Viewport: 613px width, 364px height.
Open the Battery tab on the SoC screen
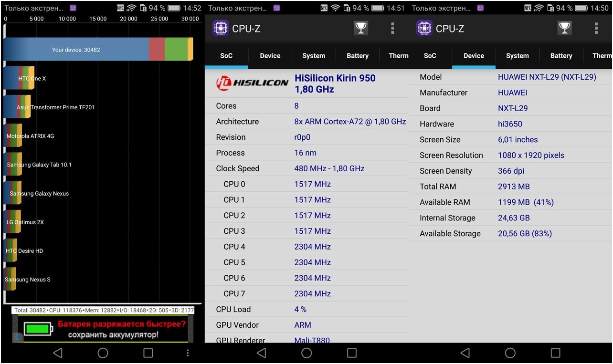(x=357, y=56)
